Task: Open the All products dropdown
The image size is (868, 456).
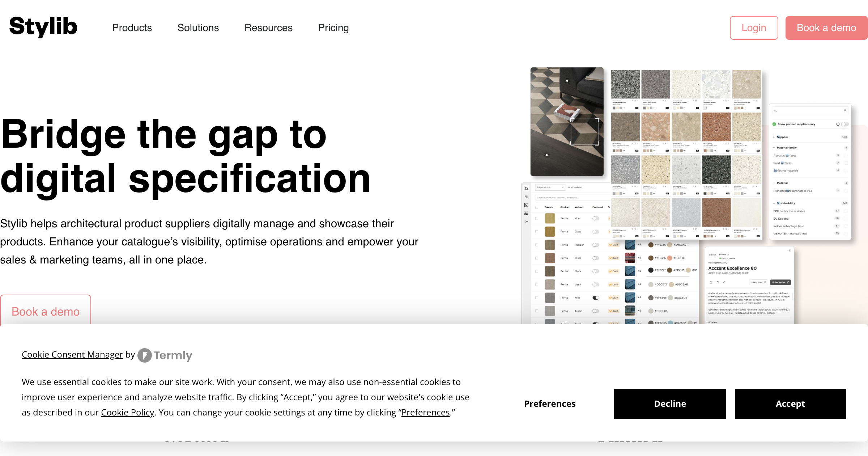Action: click(x=550, y=187)
